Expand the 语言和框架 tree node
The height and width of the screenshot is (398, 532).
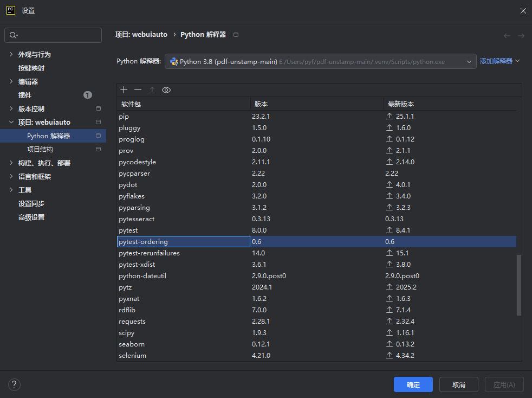tap(11, 177)
